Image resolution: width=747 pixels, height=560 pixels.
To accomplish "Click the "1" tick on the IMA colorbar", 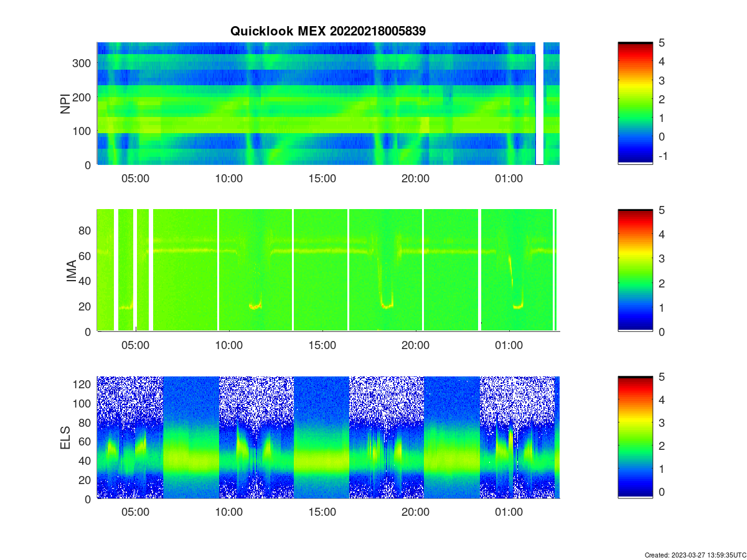I will (662, 307).
